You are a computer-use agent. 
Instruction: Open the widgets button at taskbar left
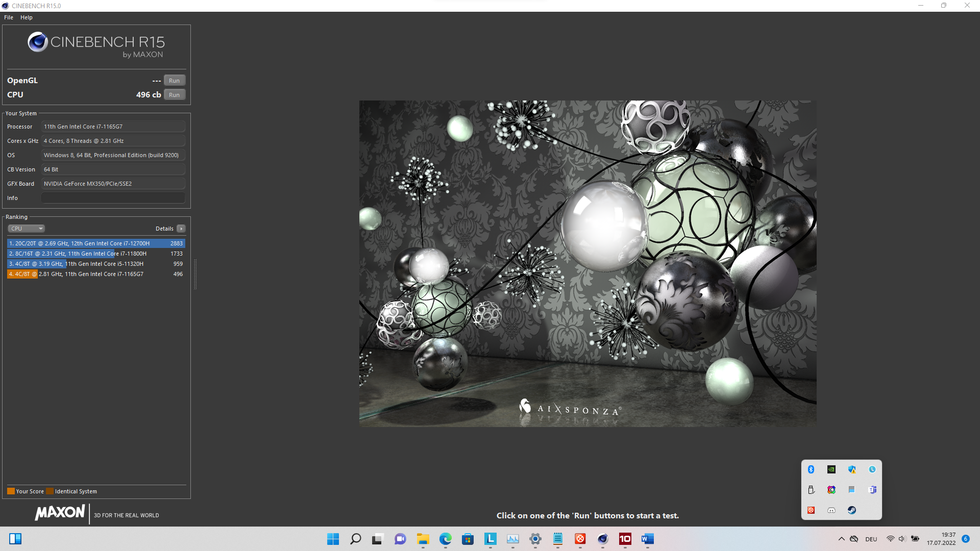[15, 539]
